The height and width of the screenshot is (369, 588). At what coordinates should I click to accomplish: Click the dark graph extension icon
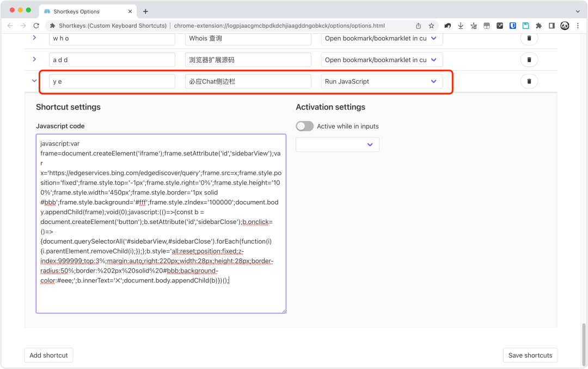coord(500,26)
